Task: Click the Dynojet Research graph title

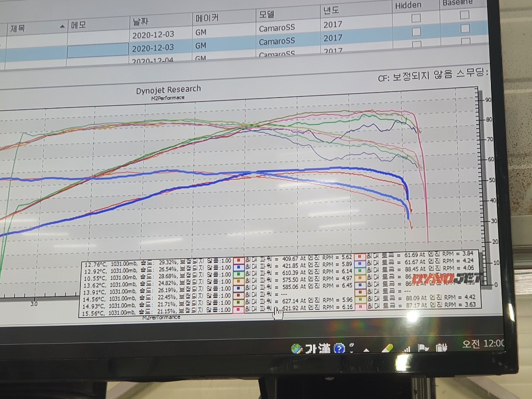Action: click(x=168, y=90)
